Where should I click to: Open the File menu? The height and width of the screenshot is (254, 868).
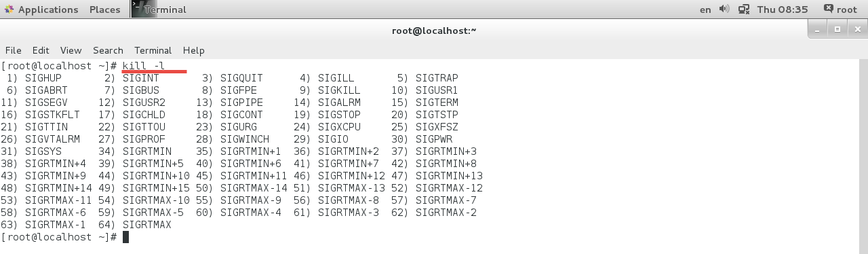[x=14, y=50]
